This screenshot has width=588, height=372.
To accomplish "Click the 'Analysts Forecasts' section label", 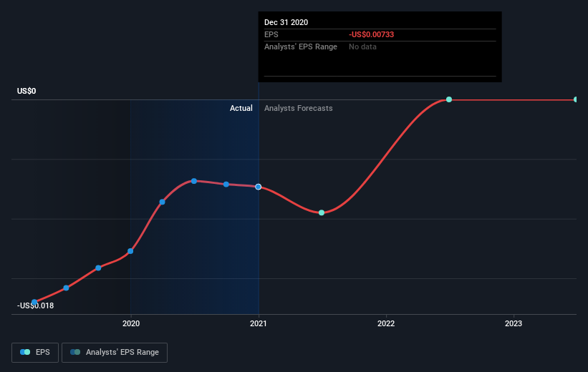I will click(299, 108).
